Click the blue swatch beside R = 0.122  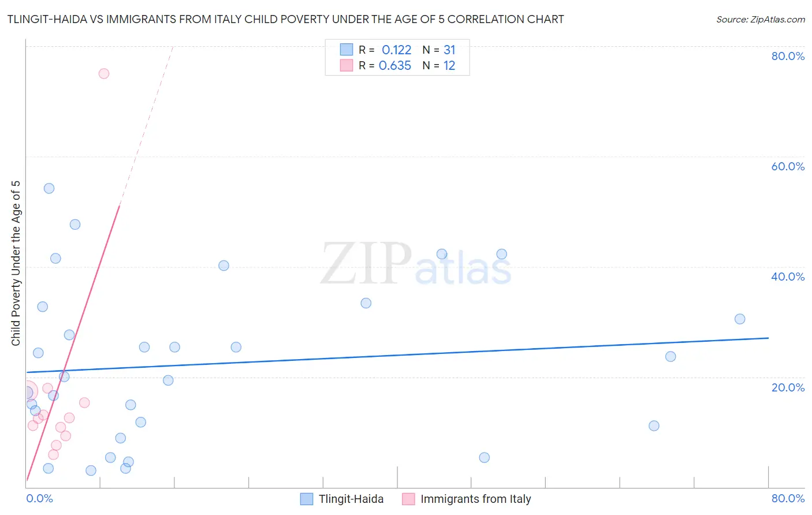(x=346, y=50)
